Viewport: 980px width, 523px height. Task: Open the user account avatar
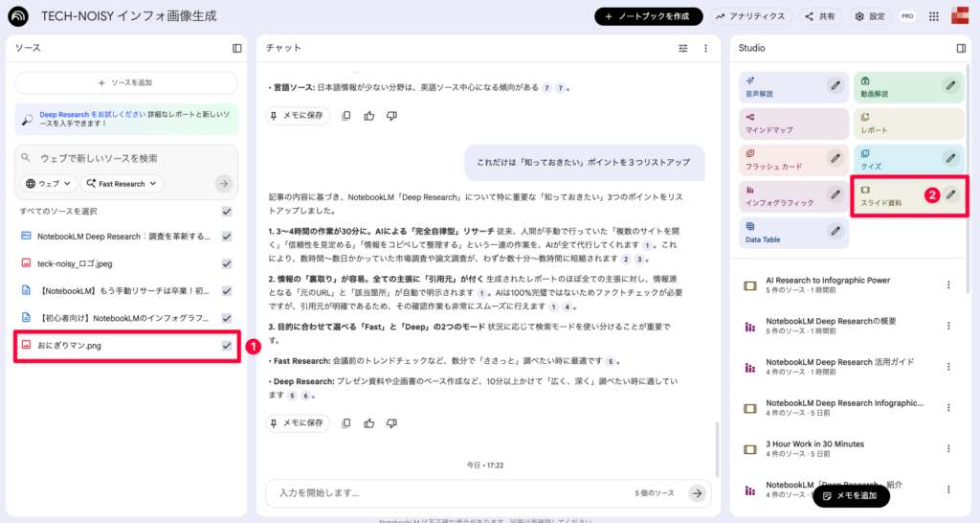coord(960,16)
